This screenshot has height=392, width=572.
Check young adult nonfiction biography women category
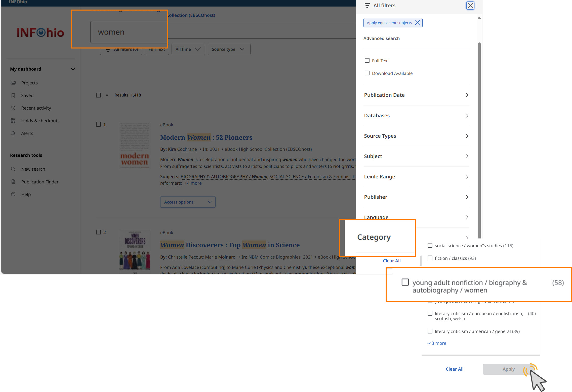point(405,282)
